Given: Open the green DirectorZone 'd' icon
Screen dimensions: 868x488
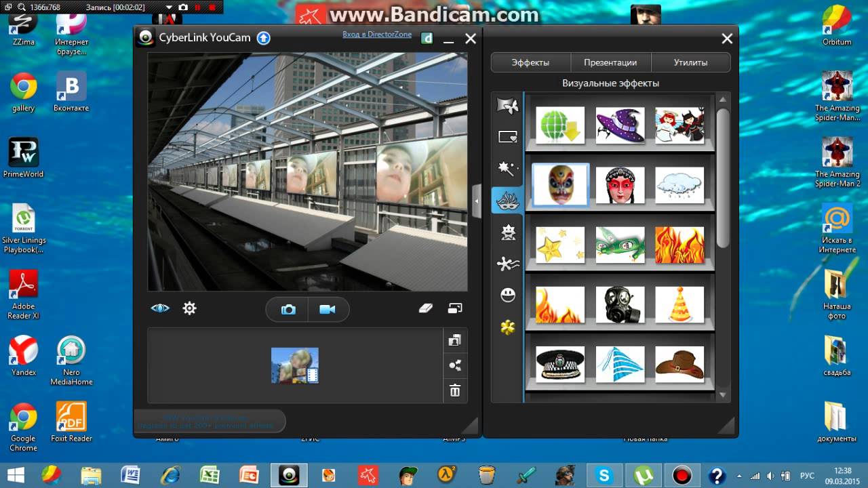Looking at the screenshot, I should pyautogui.click(x=427, y=38).
